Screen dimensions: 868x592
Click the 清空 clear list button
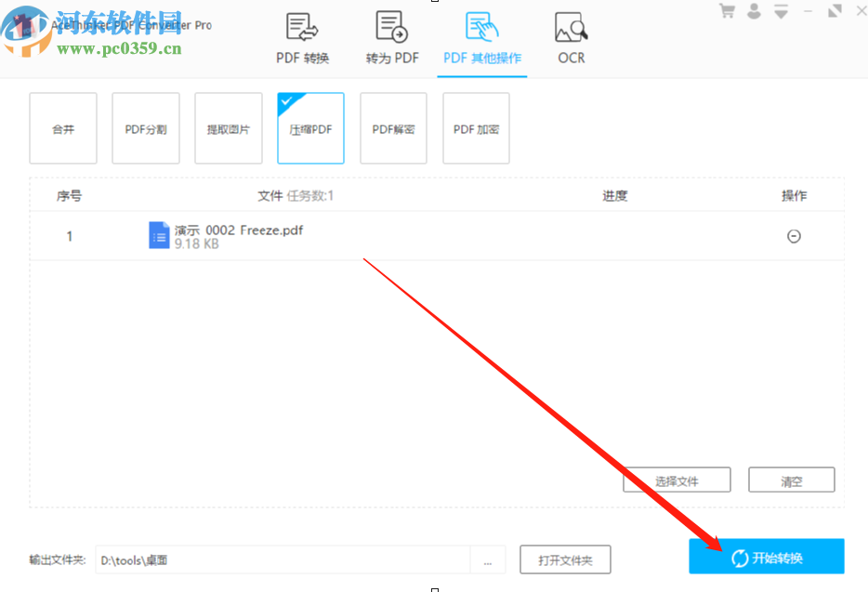[792, 480]
